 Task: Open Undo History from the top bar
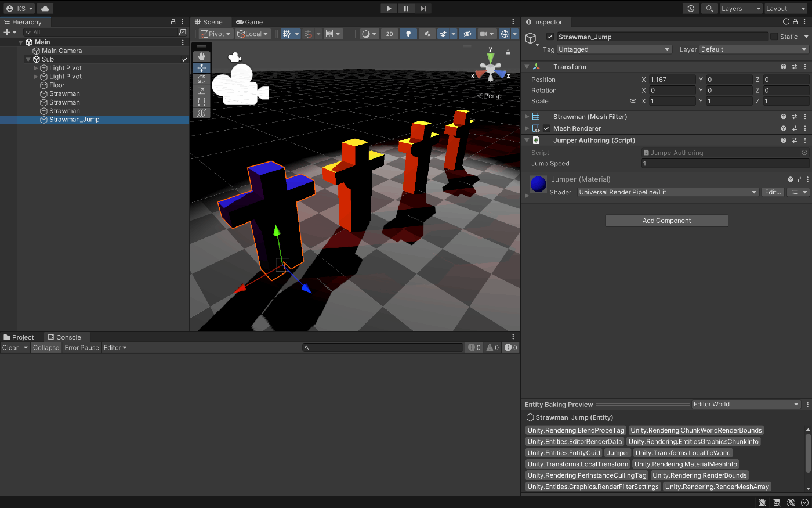[x=691, y=9]
